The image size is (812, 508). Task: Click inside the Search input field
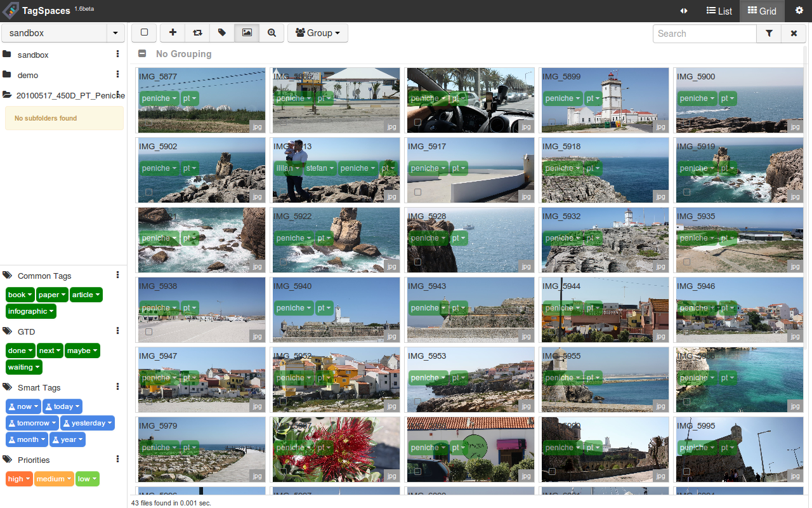point(704,34)
